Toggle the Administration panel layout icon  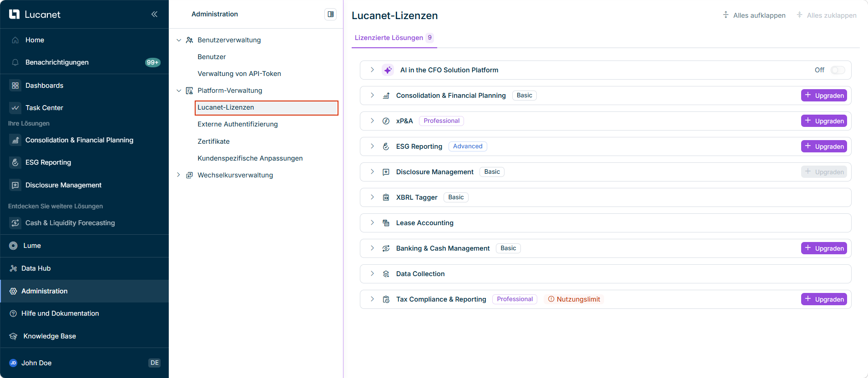(331, 14)
